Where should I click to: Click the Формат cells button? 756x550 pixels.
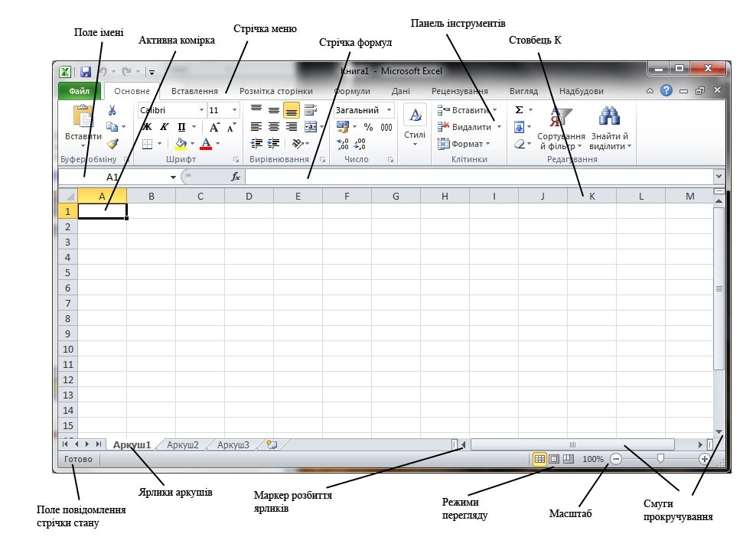coord(464,144)
